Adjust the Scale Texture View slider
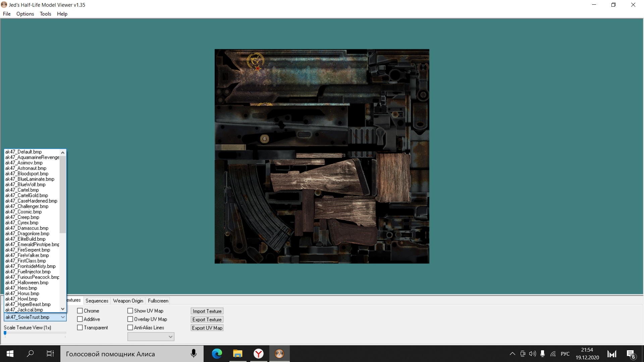The image size is (644, 362). tap(5, 333)
